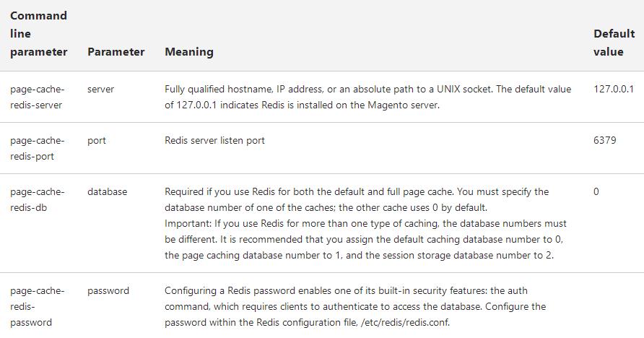Select the 'port' parameter name cell

[96, 141]
